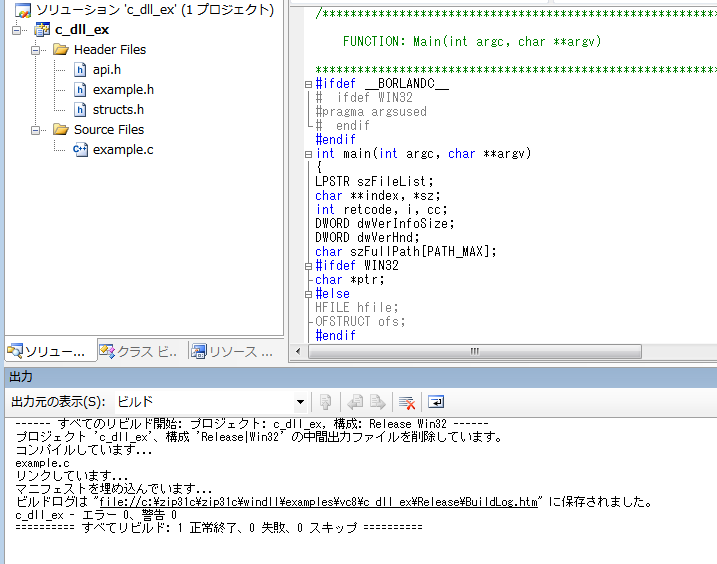The height and width of the screenshot is (564, 717).
Task: Click the 'すべてリビルド: 1 正常終了' summary line
Action: click(219, 528)
